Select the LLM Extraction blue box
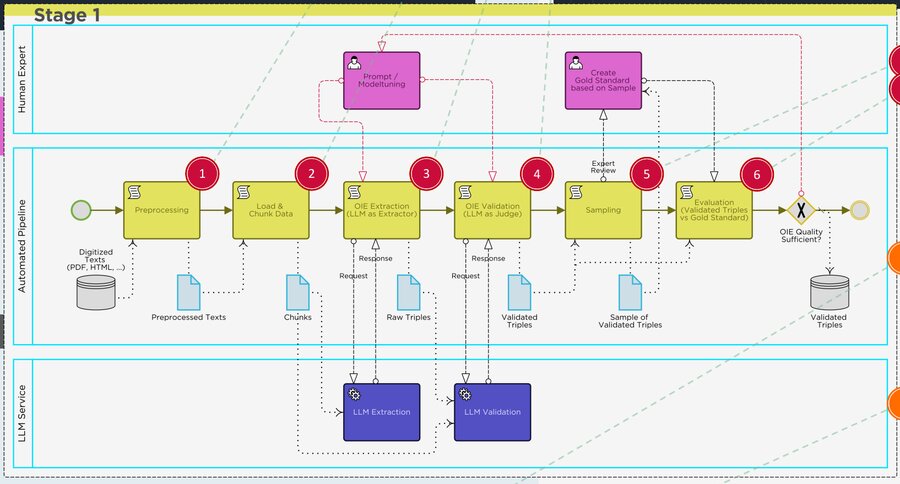 (382, 412)
